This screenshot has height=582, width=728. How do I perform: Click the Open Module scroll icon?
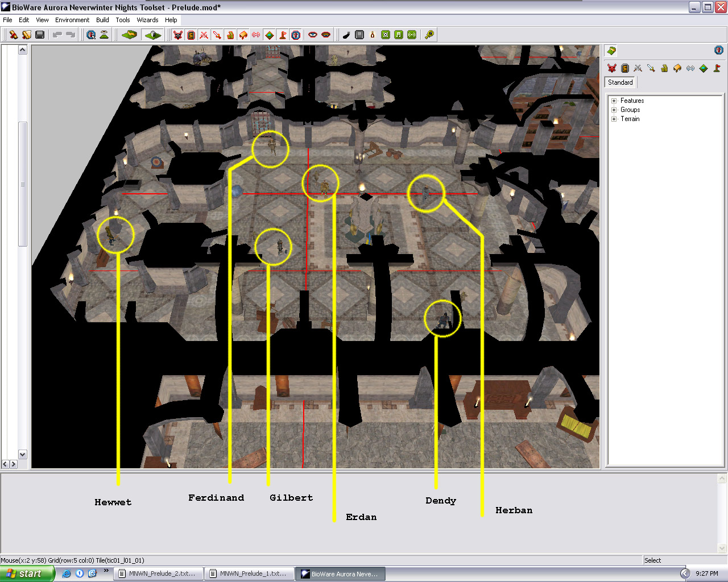click(27, 35)
